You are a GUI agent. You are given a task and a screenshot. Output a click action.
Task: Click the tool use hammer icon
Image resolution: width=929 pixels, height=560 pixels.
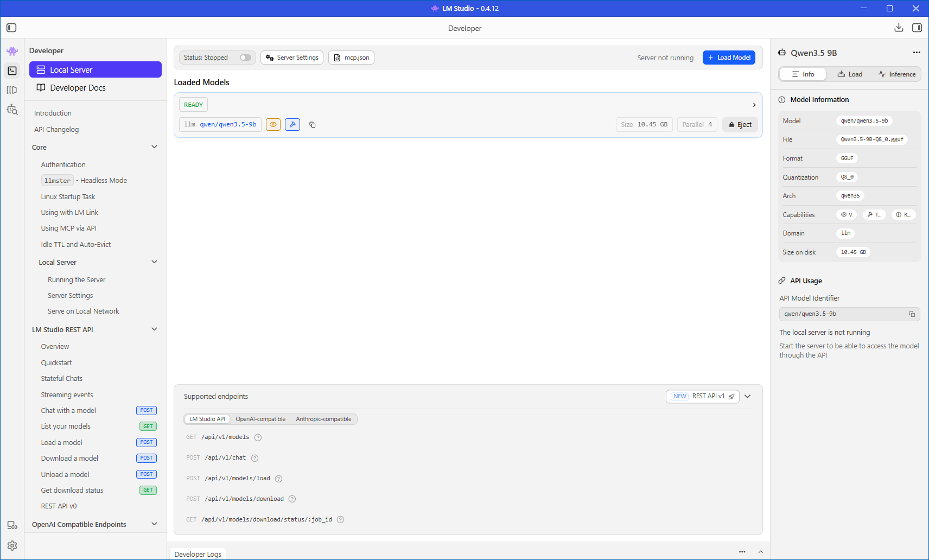pos(292,125)
